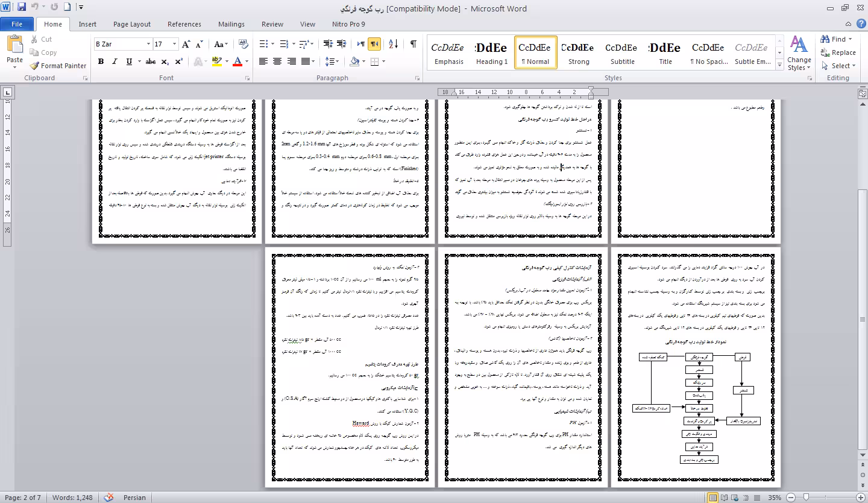Click the Words: 1,248 count in status bar
Image resolution: width=868 pixels, height=503 pixels.
click(72, 498)
